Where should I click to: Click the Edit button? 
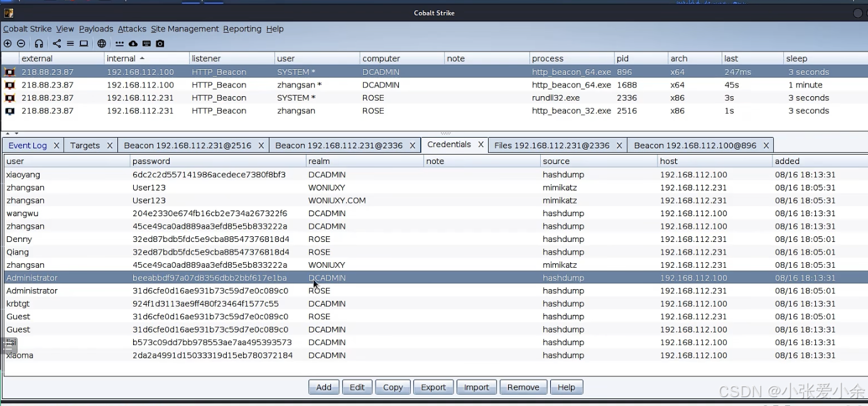[357, 387]
